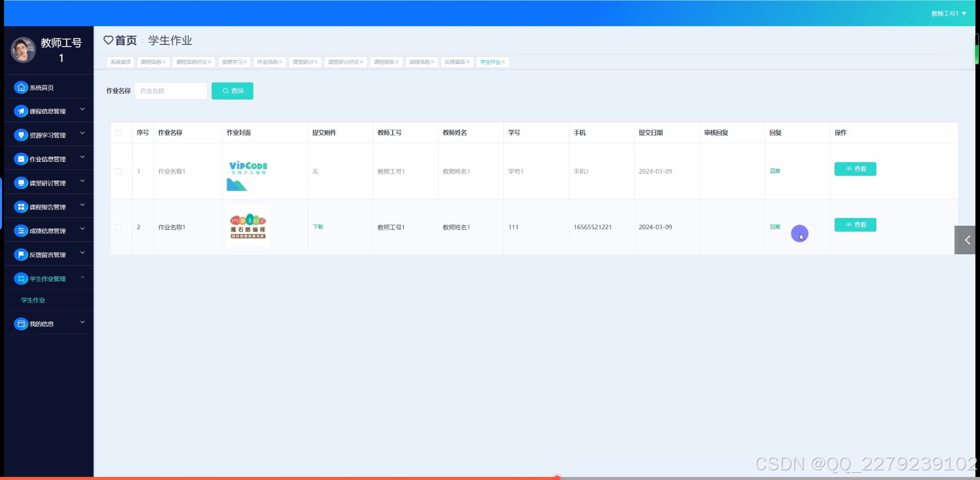The width and height of the screenshot is (980, 480).
Task: Click the 课程信息管理 paper-plane icon
Action: coord(21,111)
